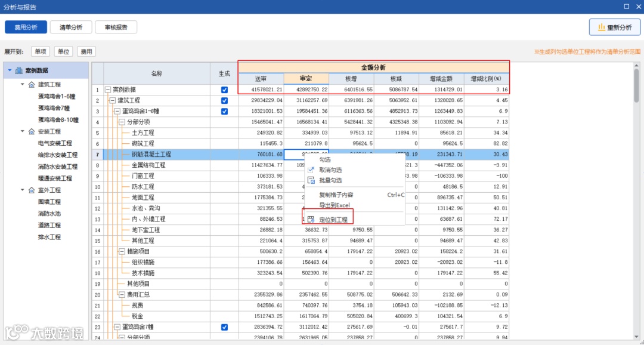Viewport: 644px width, 345px height.
Task: Collapse 安装工程 node in left tree
Action: [x=23, y=131]
